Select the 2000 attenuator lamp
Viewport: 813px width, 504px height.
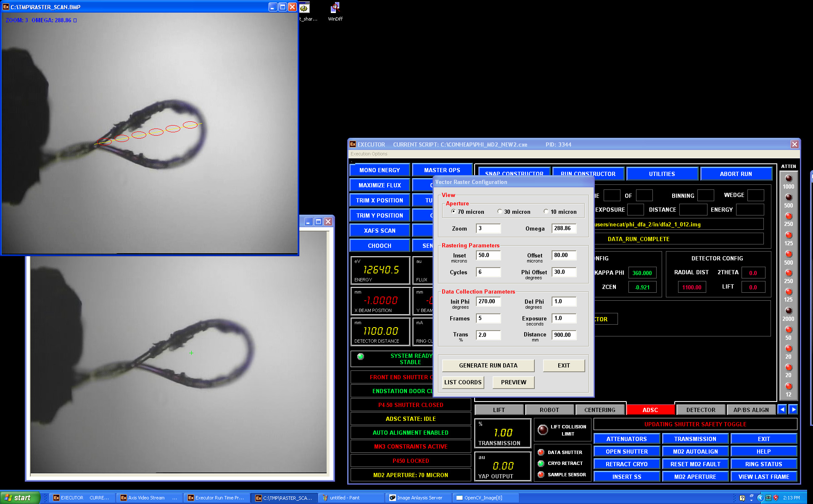788,311
